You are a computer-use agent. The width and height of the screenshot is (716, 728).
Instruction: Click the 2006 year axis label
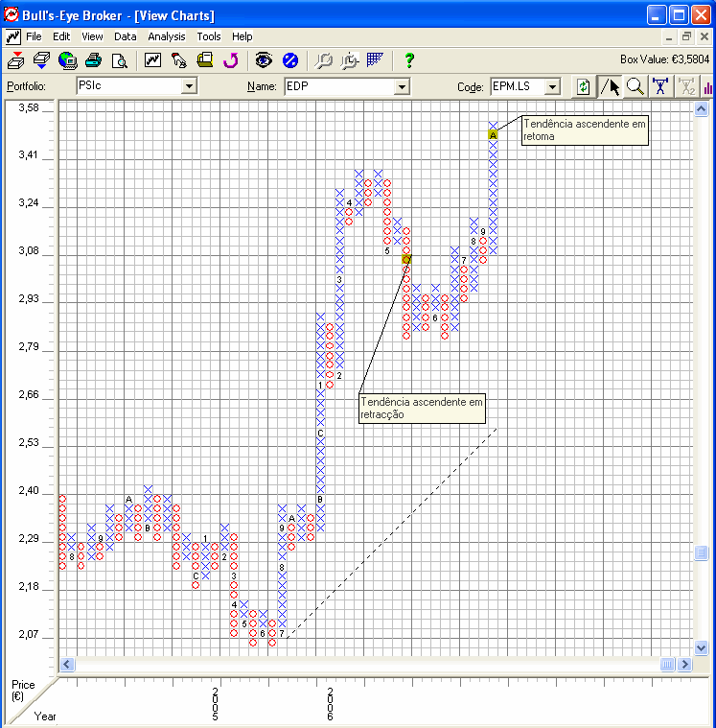click(x=330, y=704)
